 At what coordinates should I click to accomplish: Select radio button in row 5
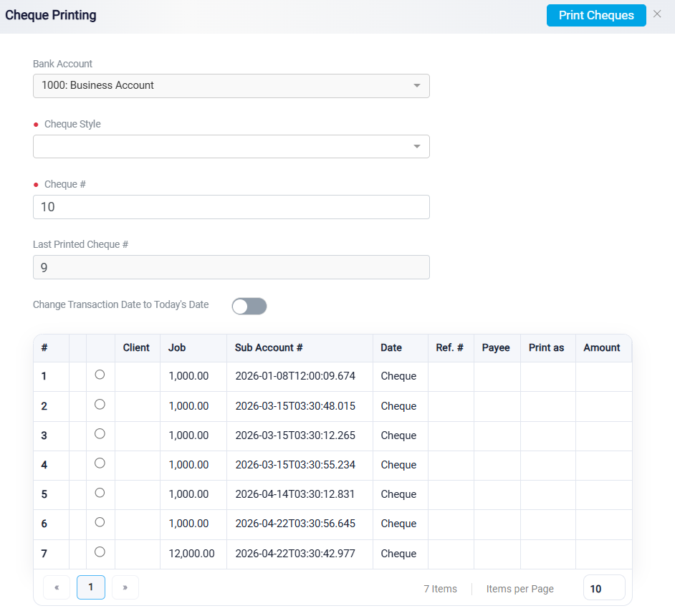100,493
